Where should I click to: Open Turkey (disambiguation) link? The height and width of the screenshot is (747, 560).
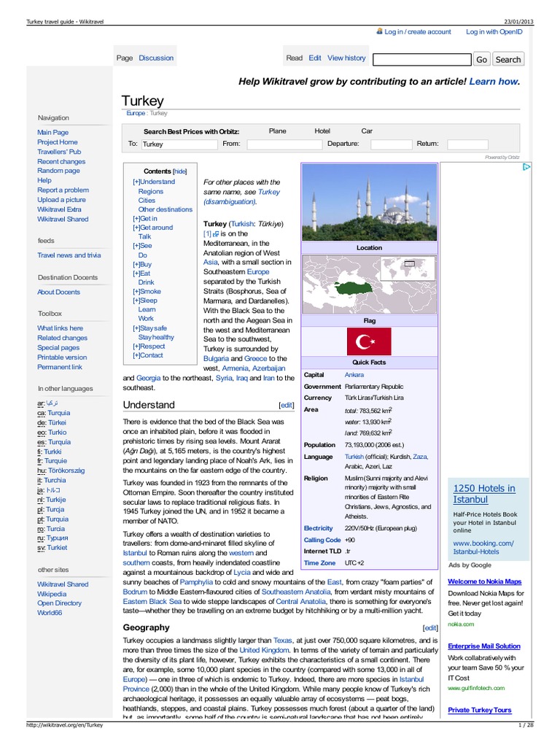coord(241,197)
